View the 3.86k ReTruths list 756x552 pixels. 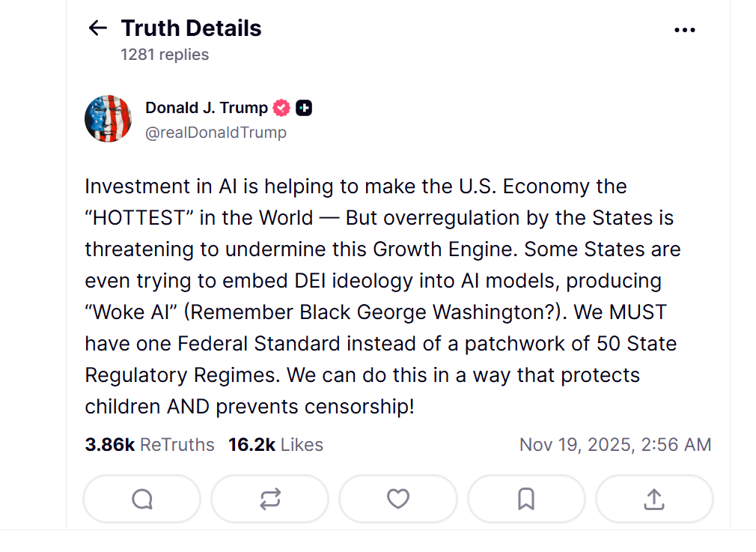click(150, 445)
